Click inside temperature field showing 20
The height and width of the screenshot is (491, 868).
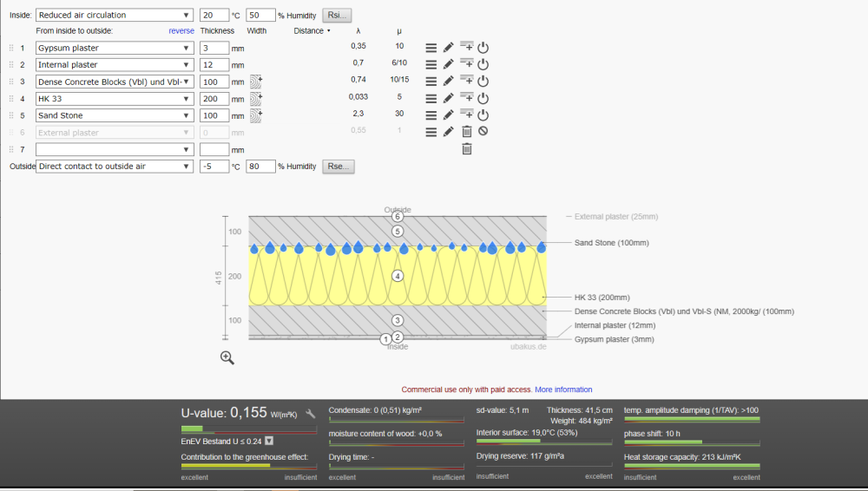(214, 15)
